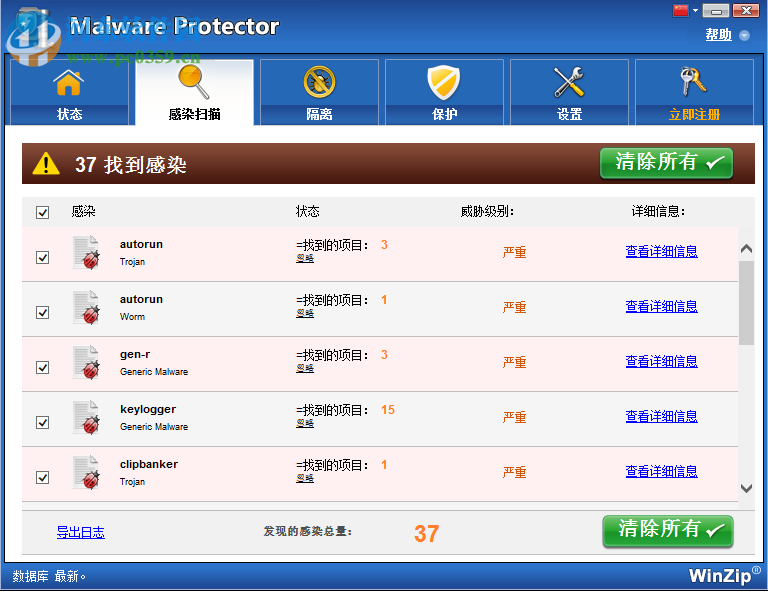Click the keys registration icon
The image size is (768, 593).
693,81
